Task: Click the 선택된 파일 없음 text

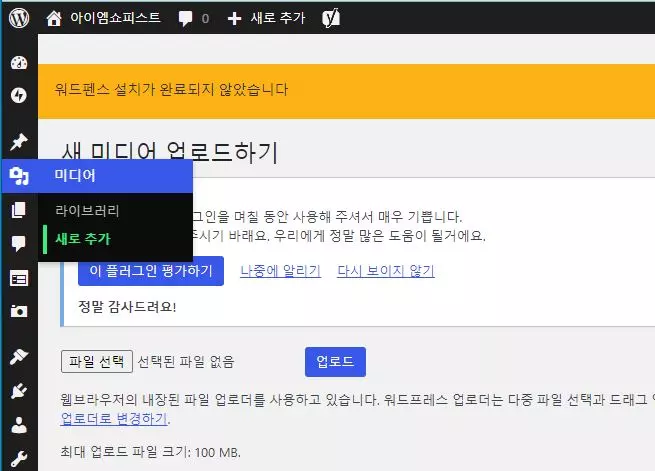Action: pos(186,362)
